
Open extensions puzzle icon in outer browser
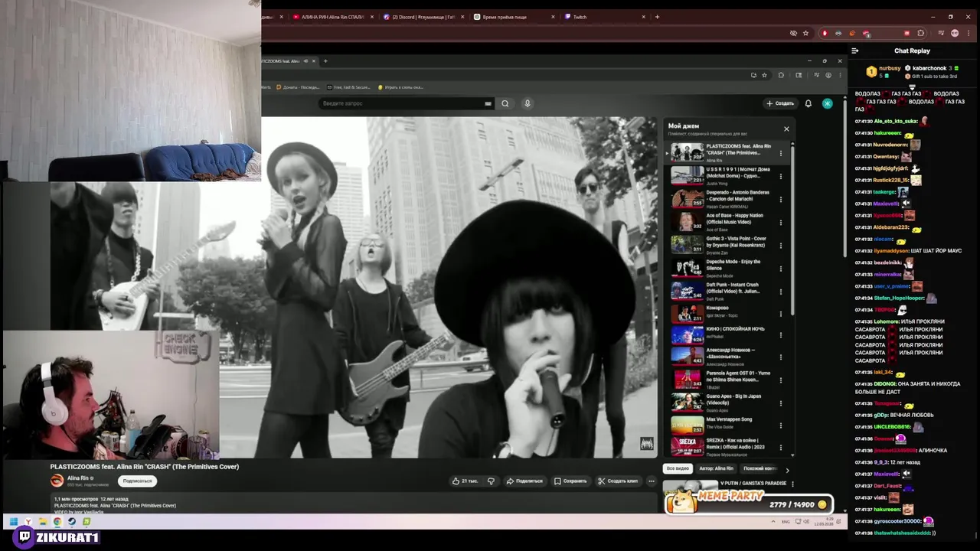pos(920,33)
